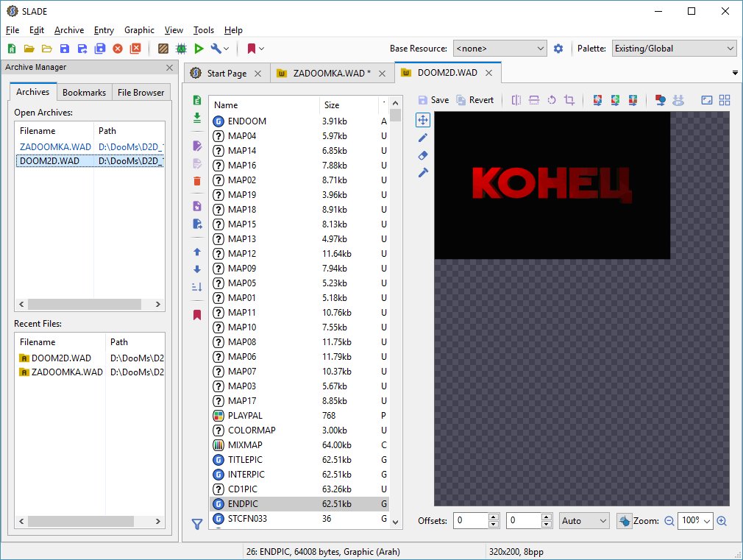743x560 pixels.
Task: Click the green run/play icon
Action: pyautogui.click(x=199, y=49)
